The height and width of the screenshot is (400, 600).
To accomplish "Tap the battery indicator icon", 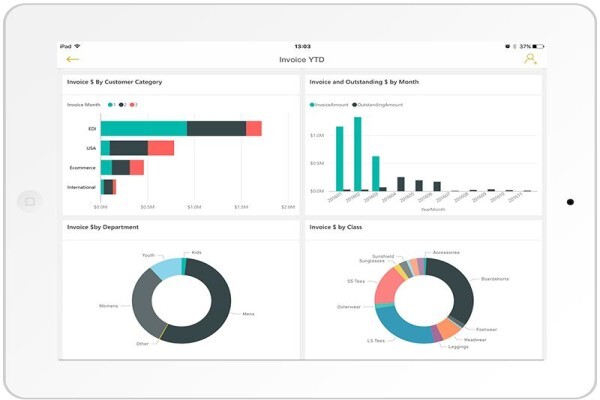I will [x=538, y=46].
